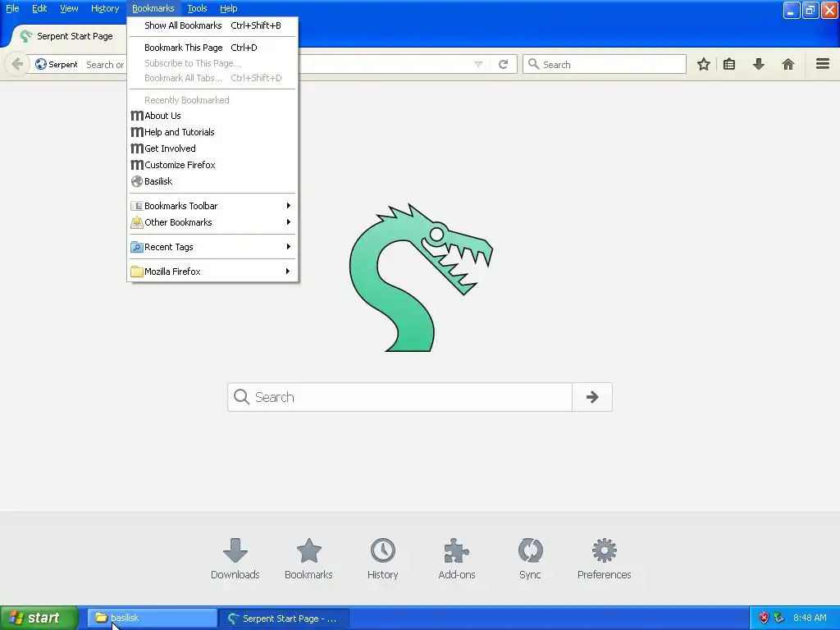Open Customize Firefox bookmark

[212, 165]
